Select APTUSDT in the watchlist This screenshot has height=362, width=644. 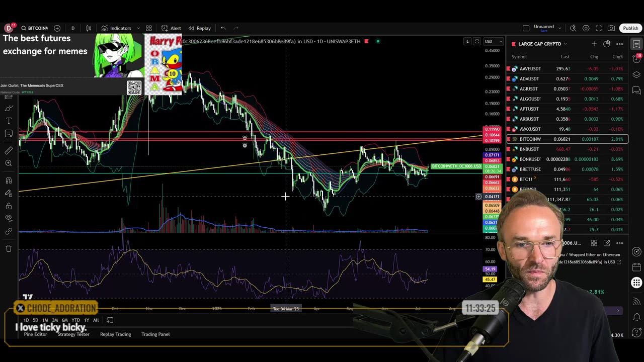pos(568,109)
